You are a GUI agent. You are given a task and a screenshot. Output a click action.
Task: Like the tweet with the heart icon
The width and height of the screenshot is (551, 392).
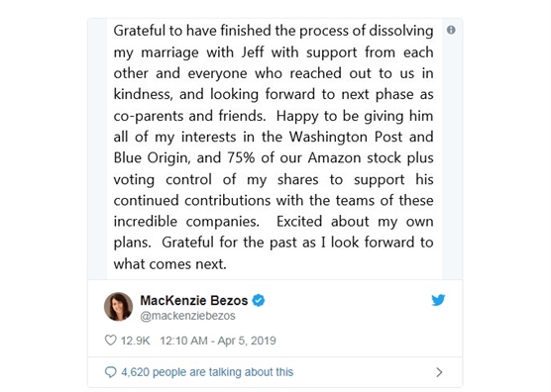tap(110, 341)
